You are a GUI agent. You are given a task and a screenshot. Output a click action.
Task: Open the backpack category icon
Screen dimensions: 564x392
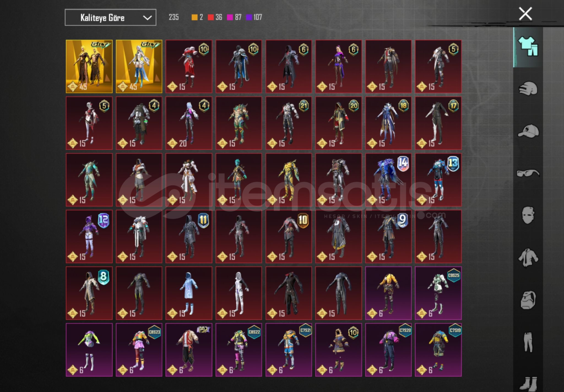528,300
